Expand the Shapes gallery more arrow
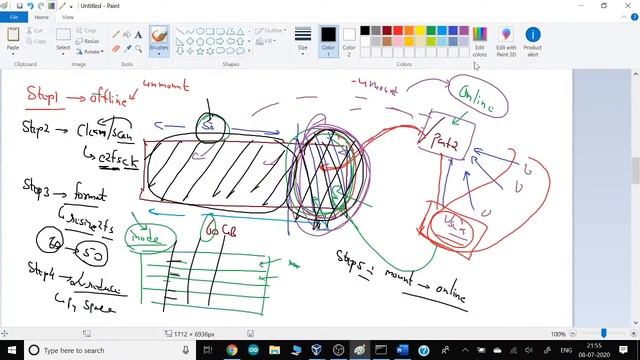 tap(249, 51)
